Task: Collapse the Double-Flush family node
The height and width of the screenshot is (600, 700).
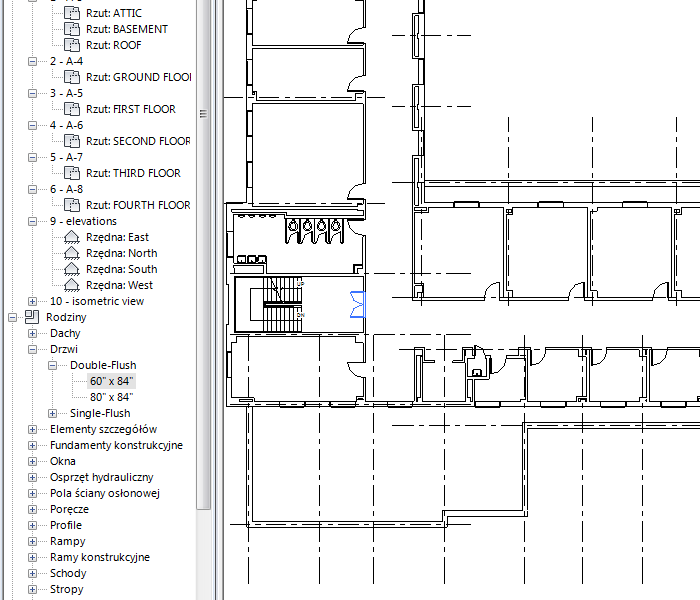Action: 53,365
